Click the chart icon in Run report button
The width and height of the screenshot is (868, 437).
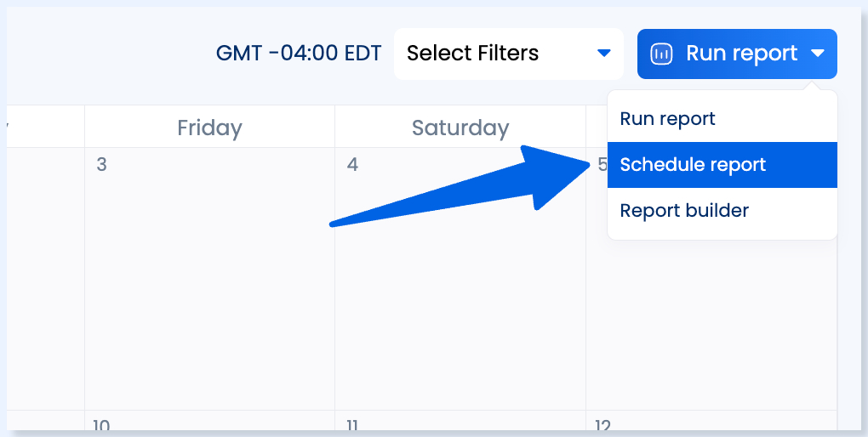point(661,54)
